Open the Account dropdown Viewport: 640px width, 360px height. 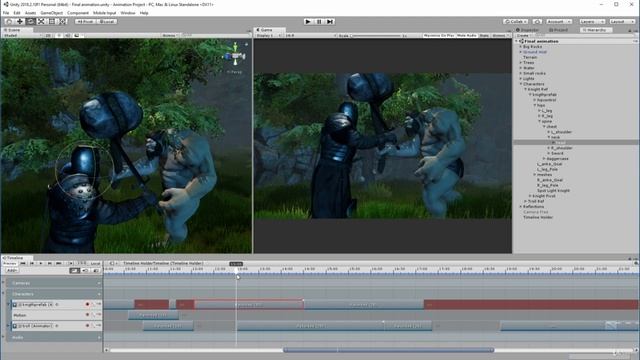[x=558, y=21]
